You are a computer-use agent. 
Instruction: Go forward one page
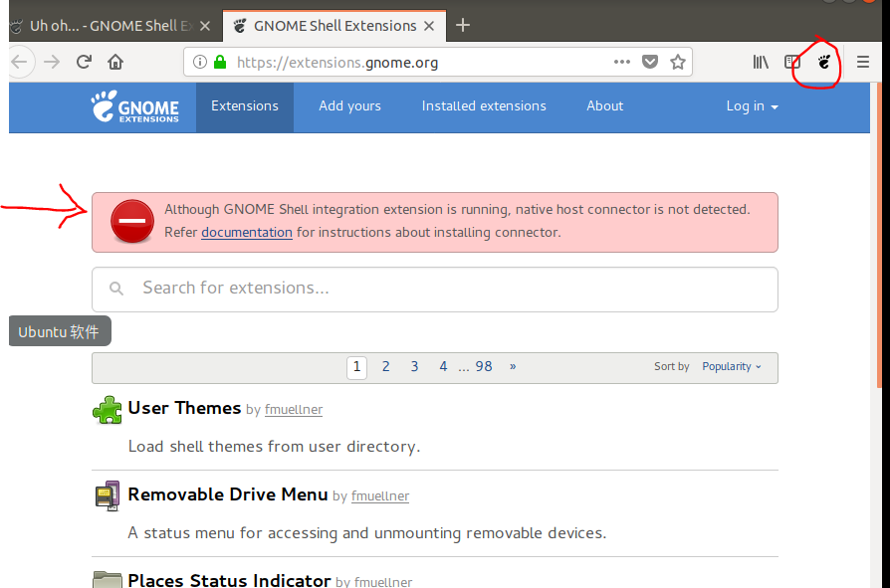(52, 62)
